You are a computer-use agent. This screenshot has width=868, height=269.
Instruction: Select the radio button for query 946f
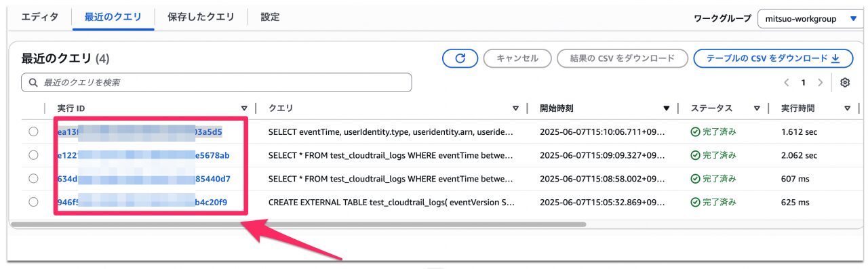click(x=33, y=202)
